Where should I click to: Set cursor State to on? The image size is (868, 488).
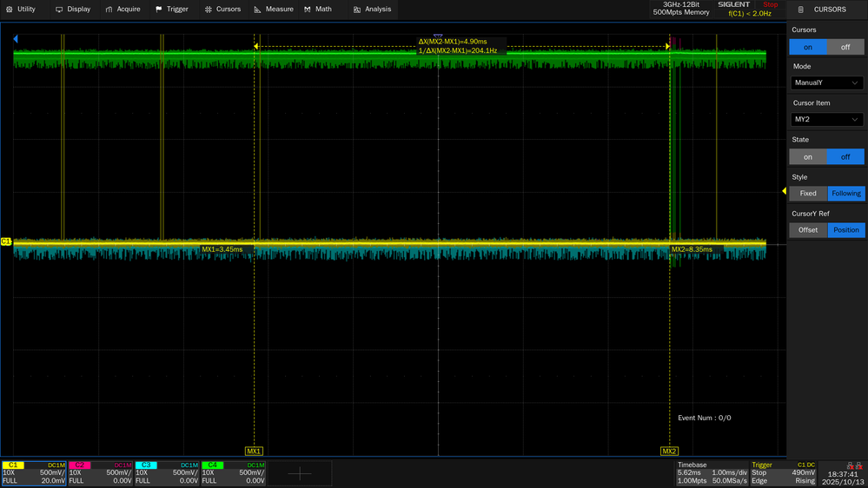[808, 156]
